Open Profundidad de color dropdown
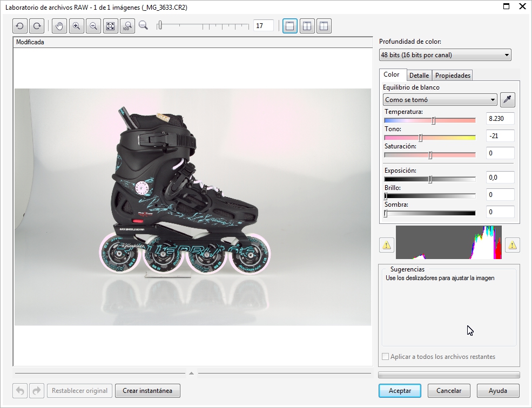 click(x=445, y=55)
